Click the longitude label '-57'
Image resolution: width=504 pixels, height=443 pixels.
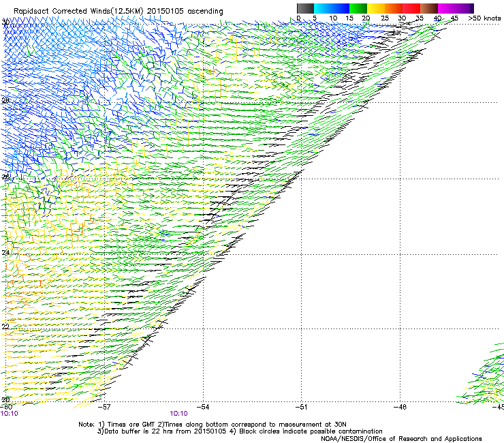(104, 407)
